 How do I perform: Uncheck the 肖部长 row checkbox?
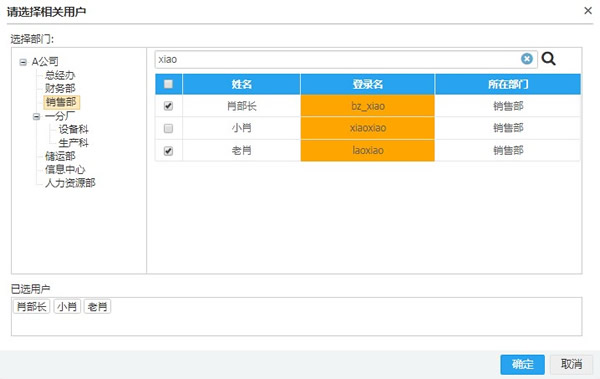(168, 106)
